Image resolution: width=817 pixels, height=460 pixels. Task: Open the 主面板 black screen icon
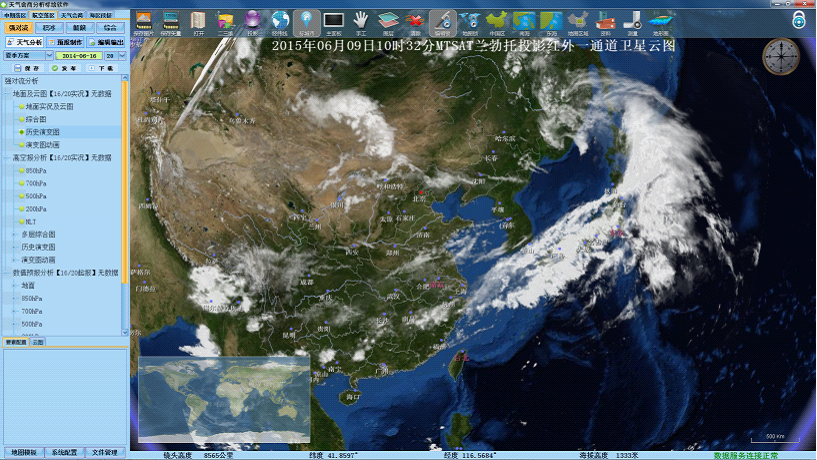click(x=333, y=23)
